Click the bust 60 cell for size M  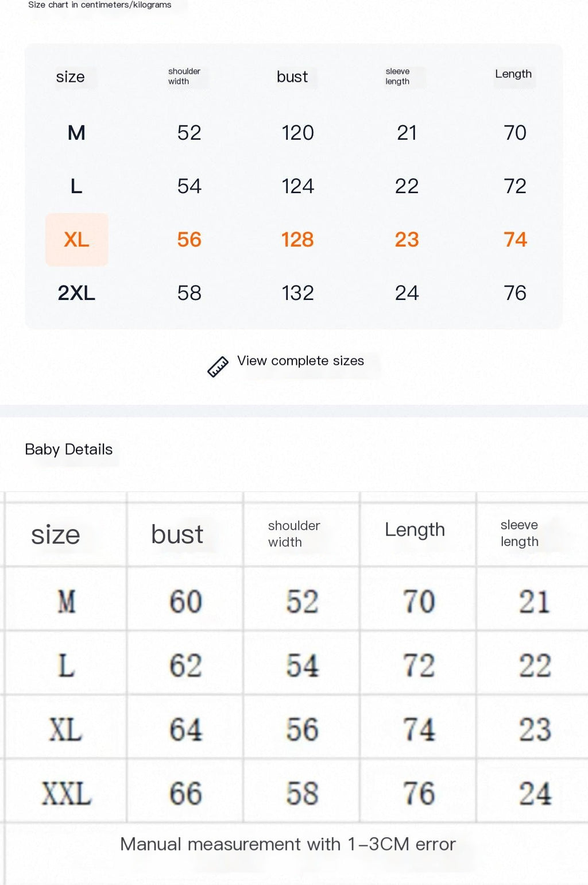[185, 602]
